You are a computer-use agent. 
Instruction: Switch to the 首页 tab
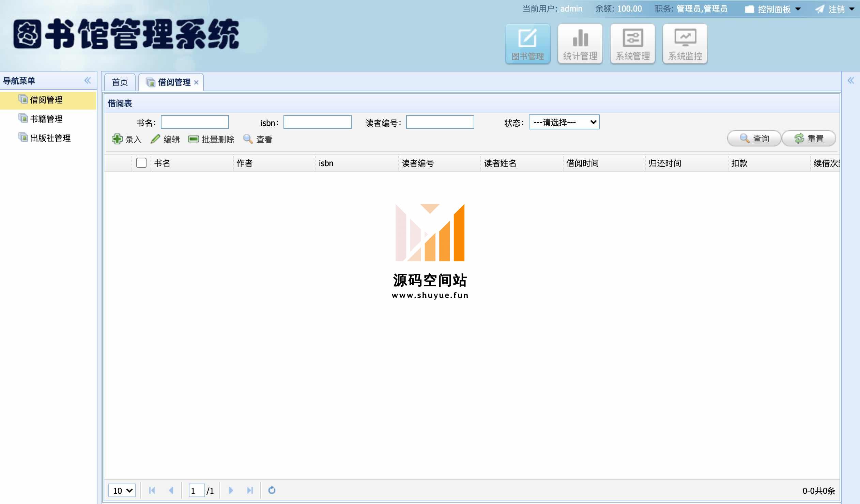point(120,82)
